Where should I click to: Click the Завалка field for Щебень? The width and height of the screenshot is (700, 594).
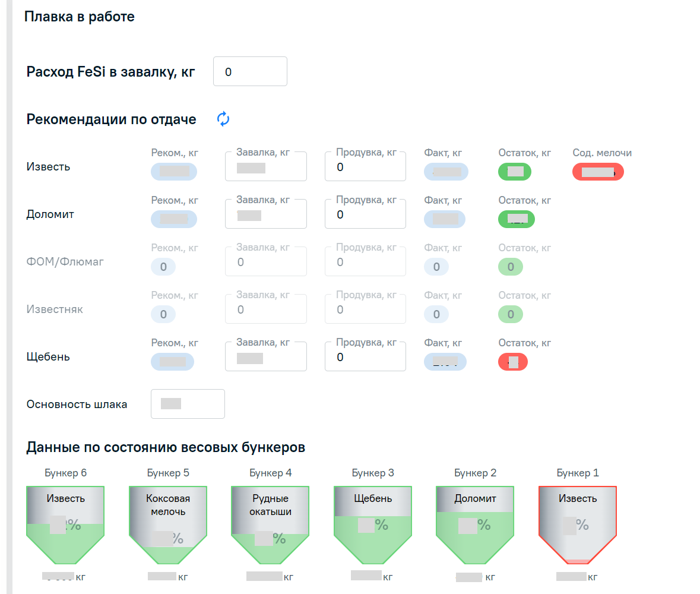click(265, 356)
